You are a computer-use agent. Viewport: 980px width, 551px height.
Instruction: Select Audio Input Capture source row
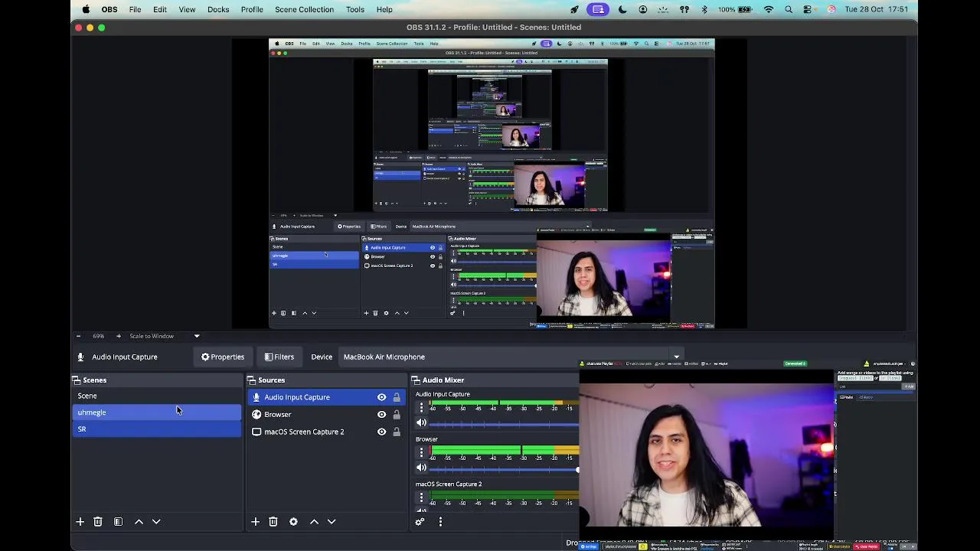pos(327,397)
